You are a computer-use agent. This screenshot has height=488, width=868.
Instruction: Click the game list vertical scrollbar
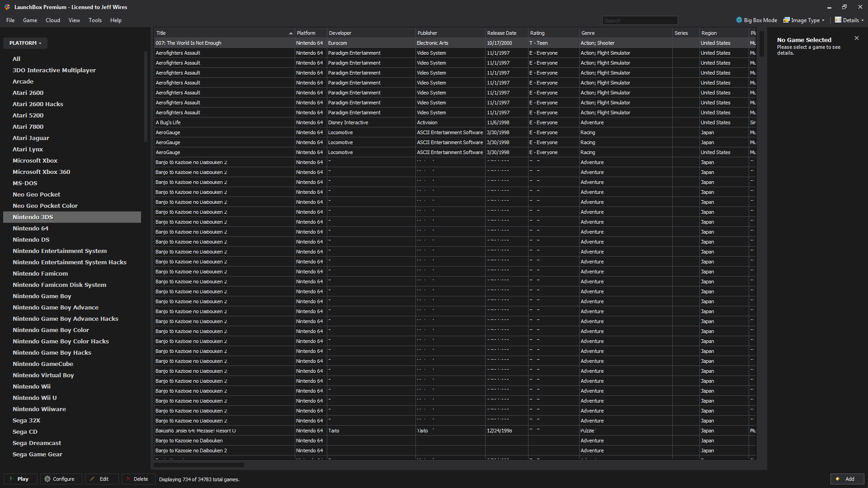click(x=762, y=44)
